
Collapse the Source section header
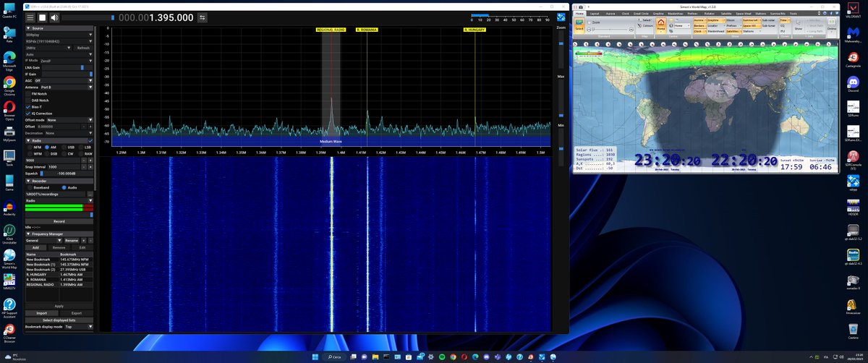pyautogui.click(x=59, y=27)
